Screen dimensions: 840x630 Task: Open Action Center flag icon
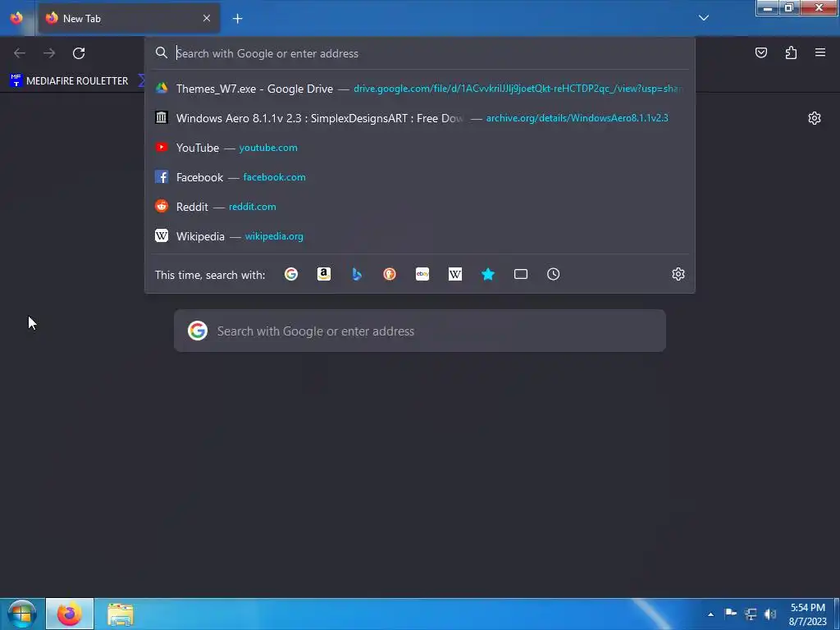click(730, 614)
